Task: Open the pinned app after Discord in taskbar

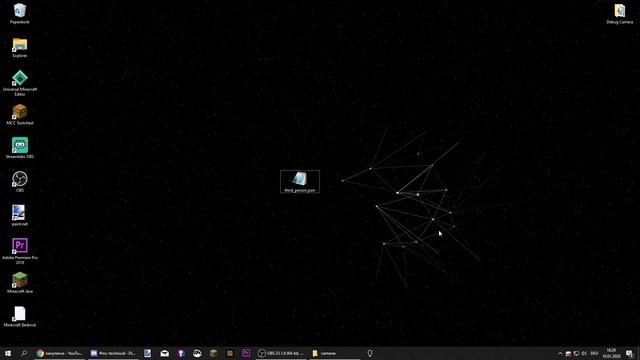Action: (x=147, y=353)
